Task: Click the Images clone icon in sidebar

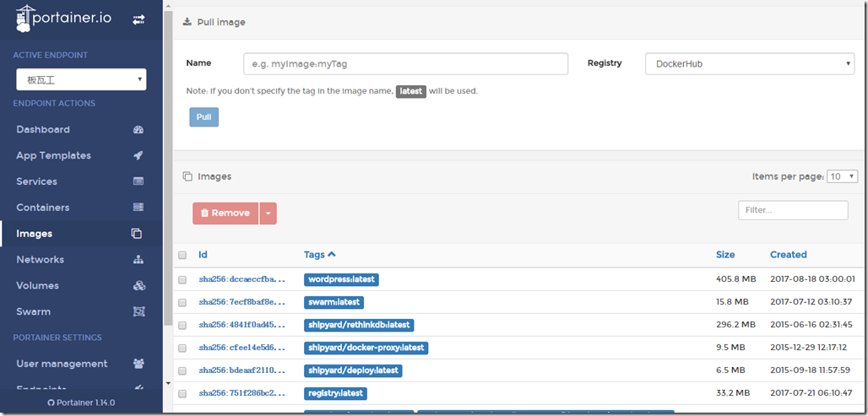Action: [x=137, y=234]
